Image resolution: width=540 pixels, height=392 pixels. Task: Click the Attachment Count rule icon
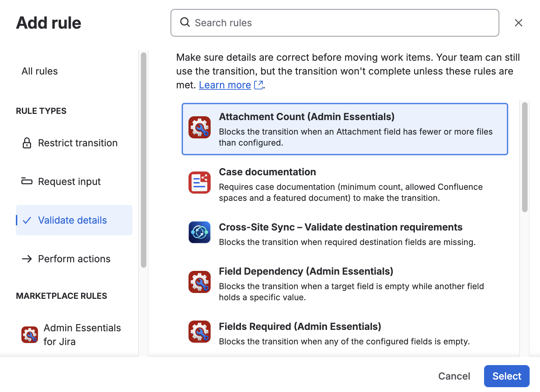[200, 127]
